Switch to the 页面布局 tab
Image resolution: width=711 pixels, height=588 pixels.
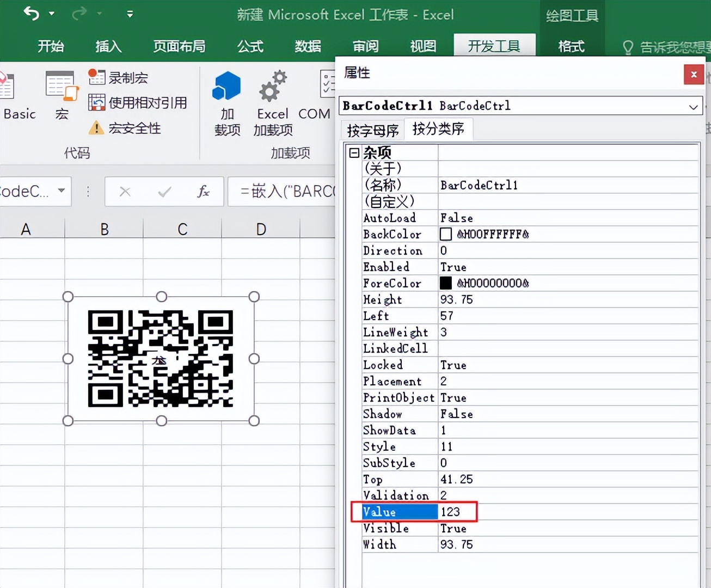tap(179, 46)
